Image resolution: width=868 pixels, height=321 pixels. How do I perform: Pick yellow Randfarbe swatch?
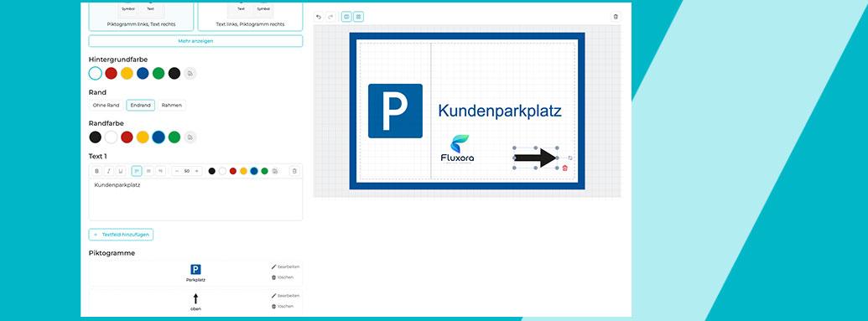tap(143, 137)
